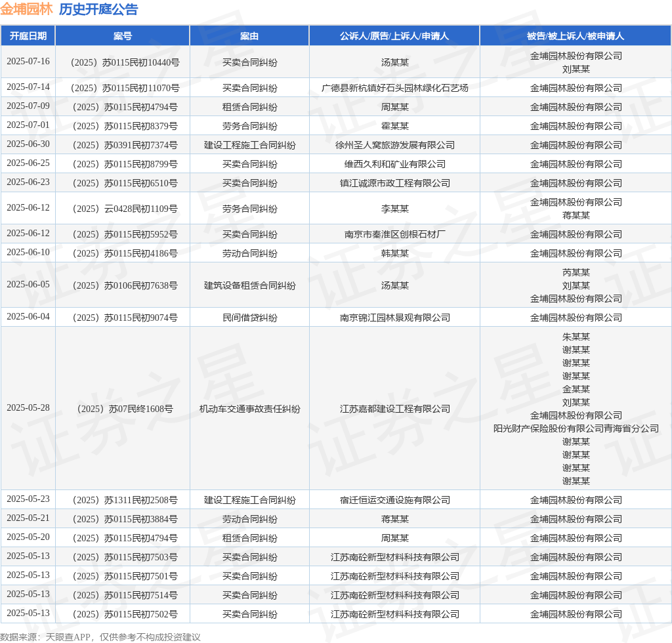
Task: Click plaintiff 镇江诚源市政工程有限公司
Action: click(394, 183)
